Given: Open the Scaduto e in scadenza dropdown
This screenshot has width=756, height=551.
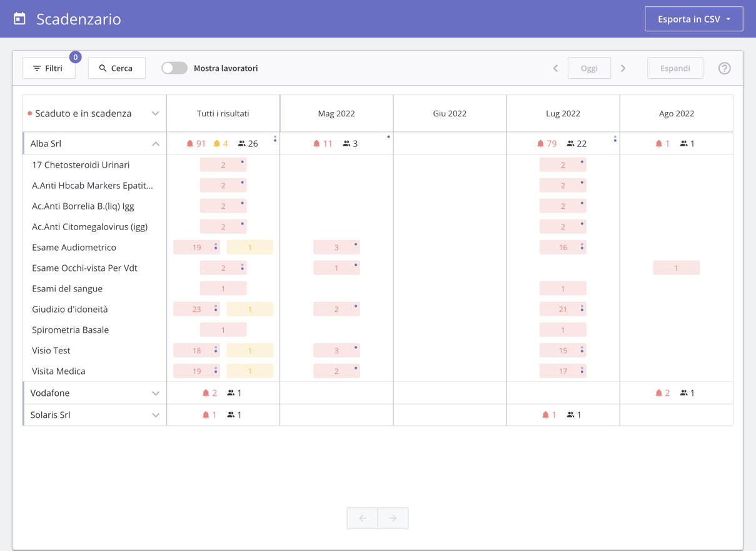Looking at the screenshot, I should 155,114.
